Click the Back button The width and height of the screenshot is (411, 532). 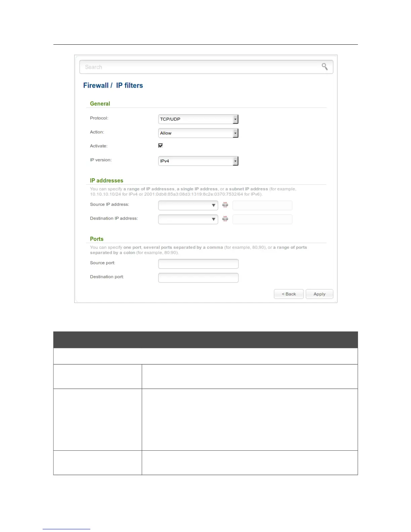click(x=289, y=294)
